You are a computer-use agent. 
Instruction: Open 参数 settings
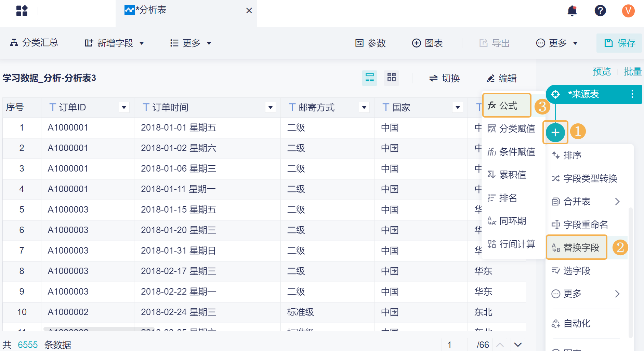tap(370, 43)
